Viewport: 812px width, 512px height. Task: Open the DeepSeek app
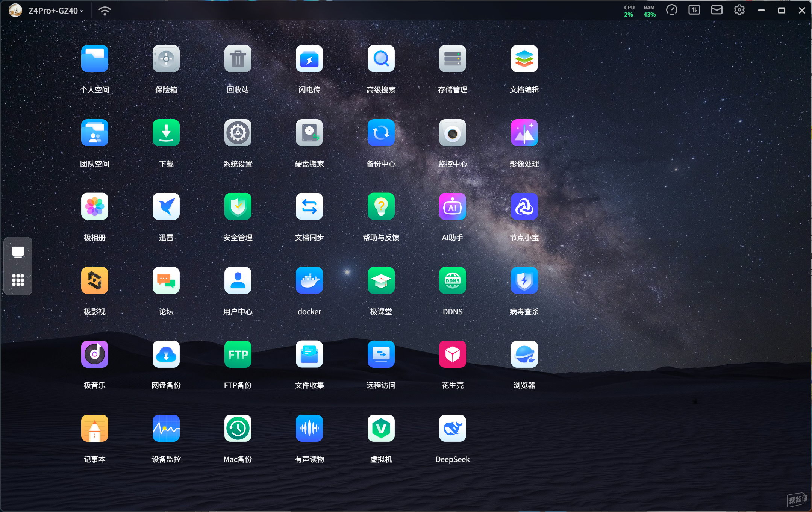[x=453, y=429]
